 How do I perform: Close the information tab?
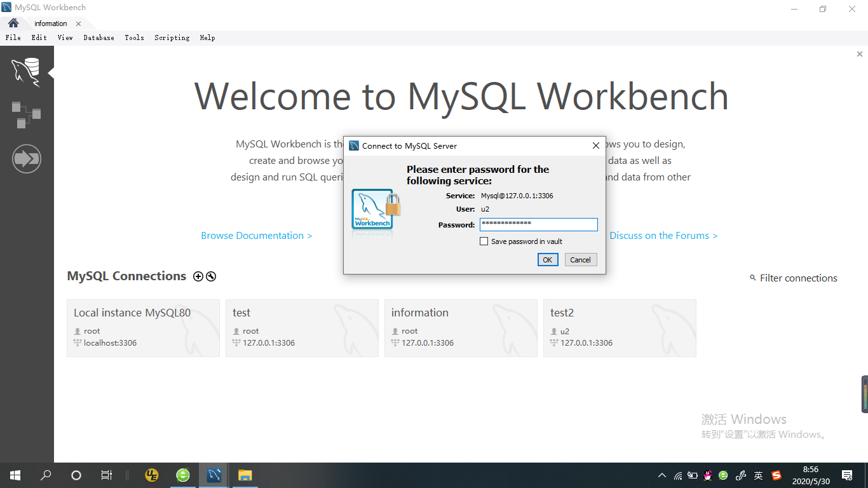78,24
